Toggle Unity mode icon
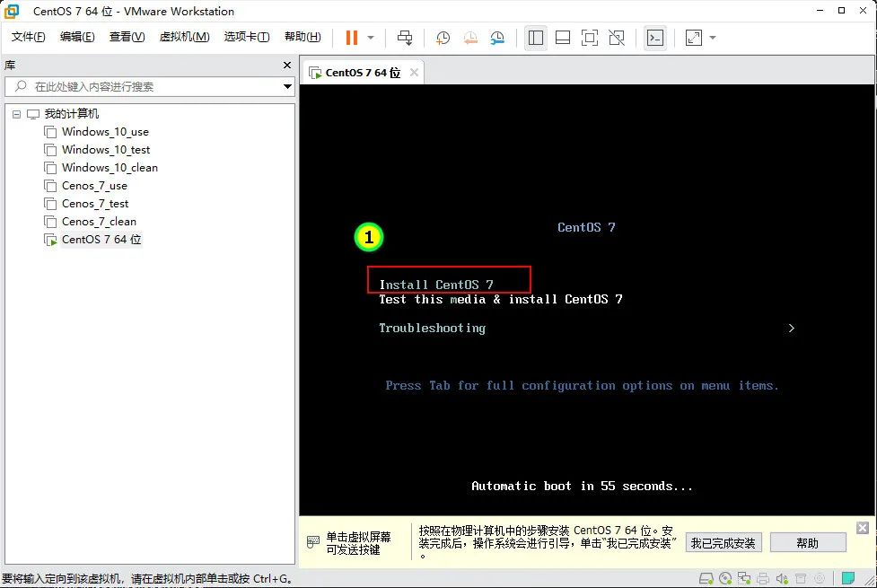Image resolution: width=877 pixels, height=588 pixels. 617,38
